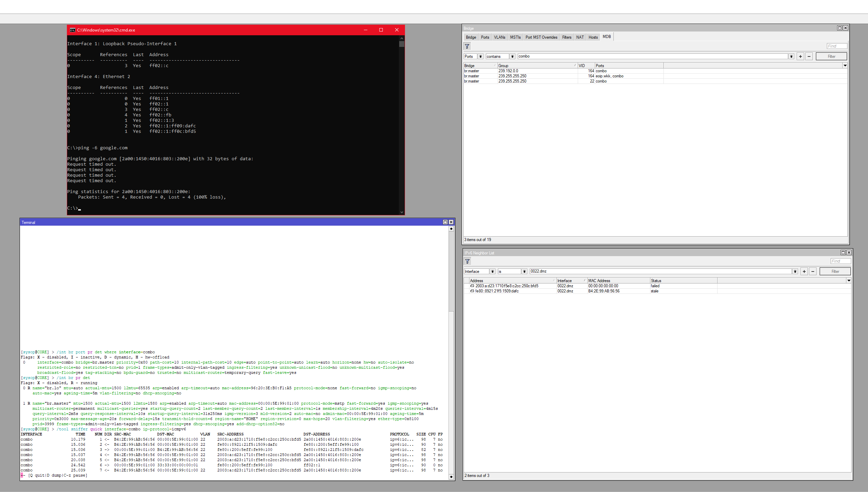Switch to the VLANs tab

click(x=499, y=37)
